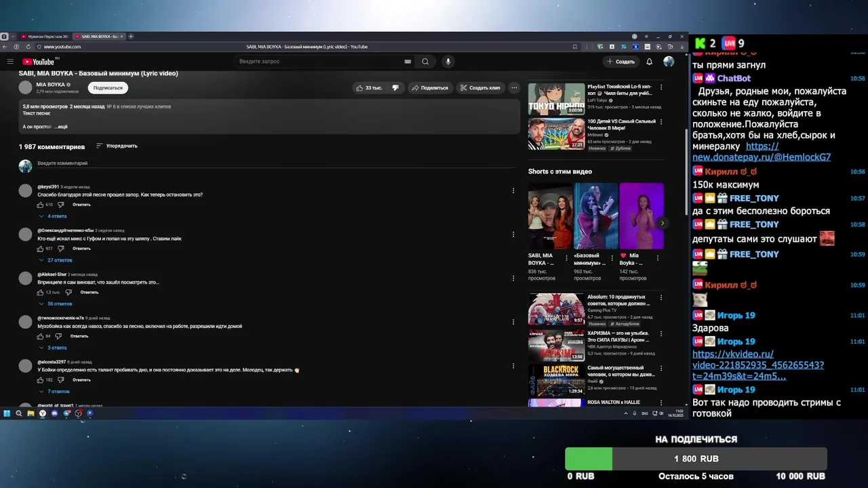Open the BLACKROCK video thumbnail

(x=556, y=381)
